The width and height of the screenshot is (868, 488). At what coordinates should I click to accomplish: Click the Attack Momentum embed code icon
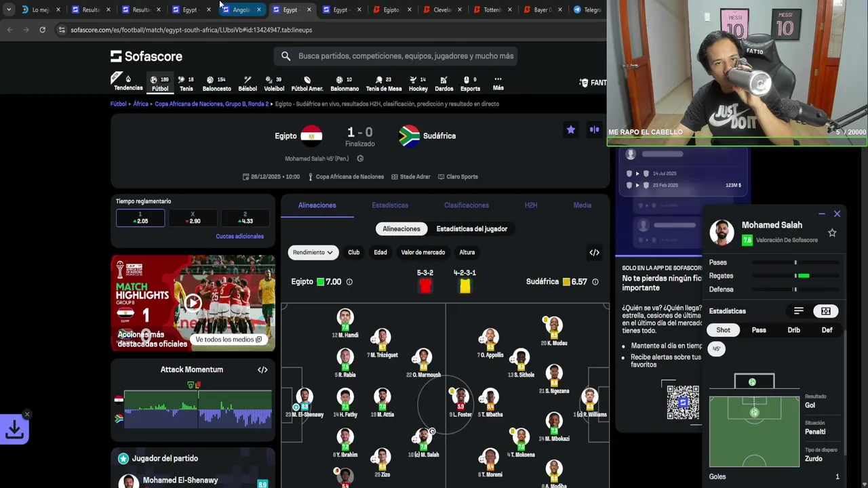(x=262, y=370)
